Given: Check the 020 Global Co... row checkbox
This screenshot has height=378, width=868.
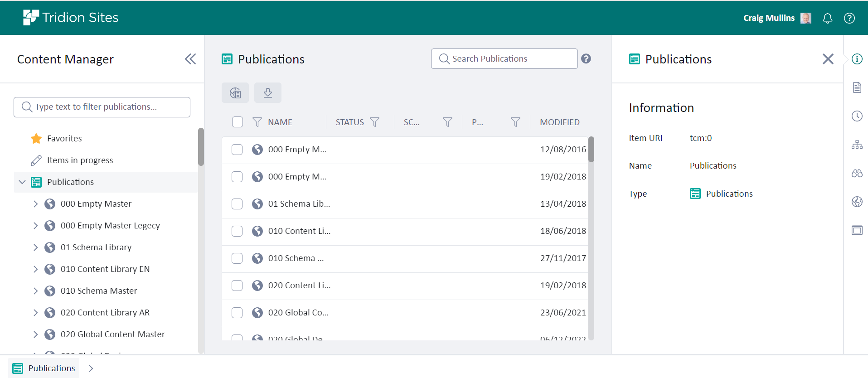Looking at the screenshot, I should pos(237,313).
